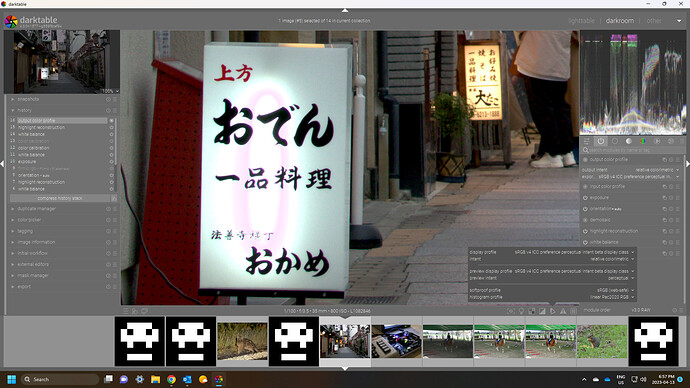Toggle the gamut check warning triangle icon
The image size is (690, 388).
[x=563, y=311]
